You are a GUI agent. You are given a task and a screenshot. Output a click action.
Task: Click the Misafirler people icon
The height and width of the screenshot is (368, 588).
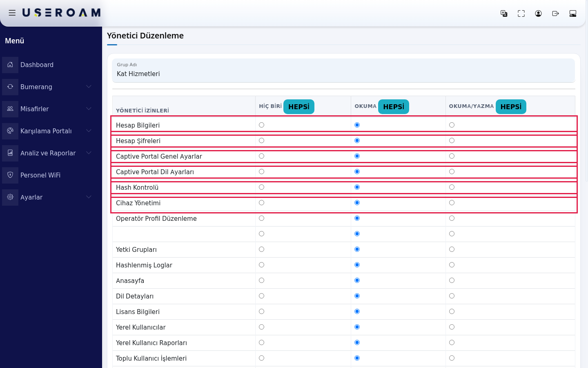(10, 109)
